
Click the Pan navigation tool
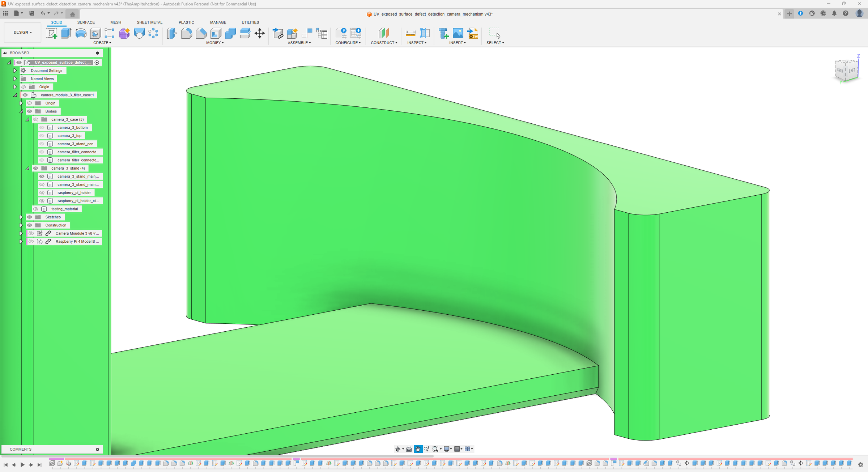[418, 449]
